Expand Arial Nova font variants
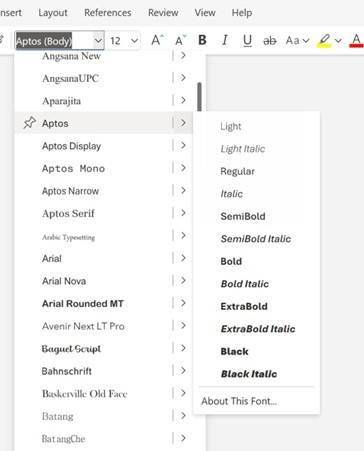 [183, 281]
